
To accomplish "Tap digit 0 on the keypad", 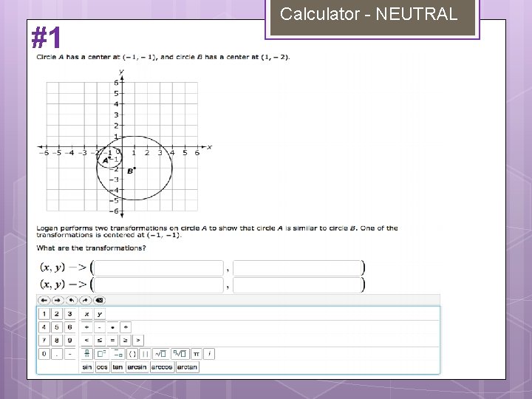I will (x=44, y=354).
